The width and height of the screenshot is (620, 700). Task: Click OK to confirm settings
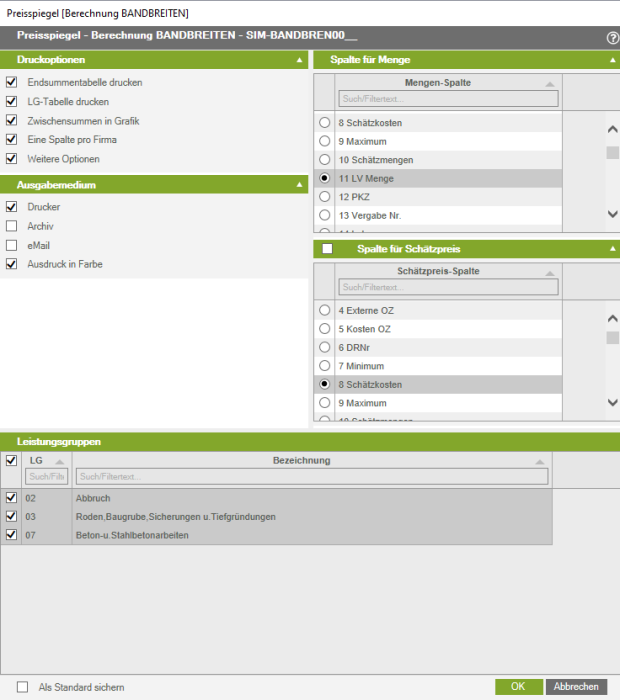click(518, 687)
